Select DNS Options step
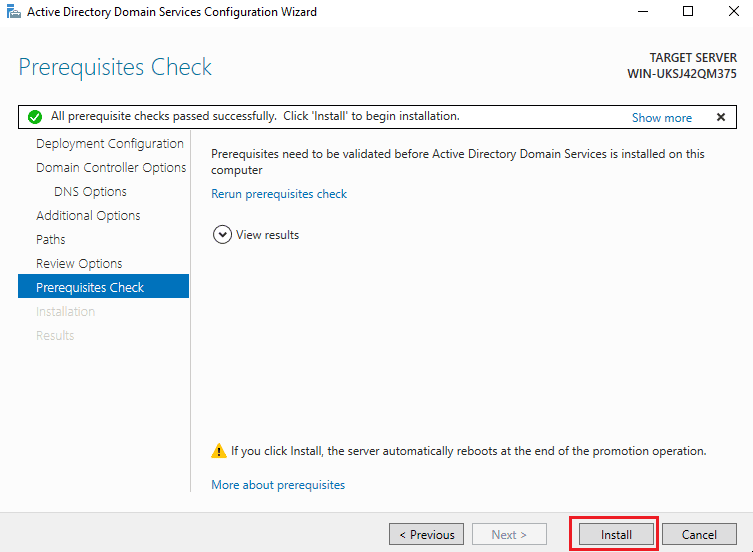Viewport: 753px width, 552px height. 90,192
